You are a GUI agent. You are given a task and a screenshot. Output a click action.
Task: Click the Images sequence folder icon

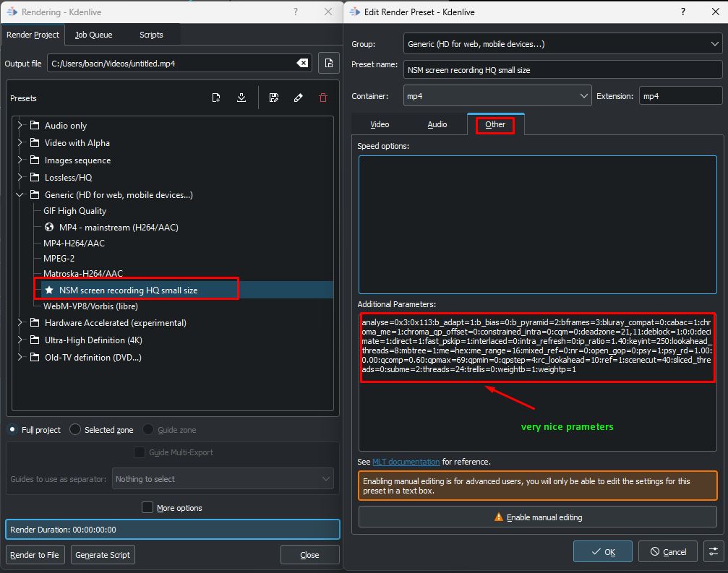coord(35,160)
